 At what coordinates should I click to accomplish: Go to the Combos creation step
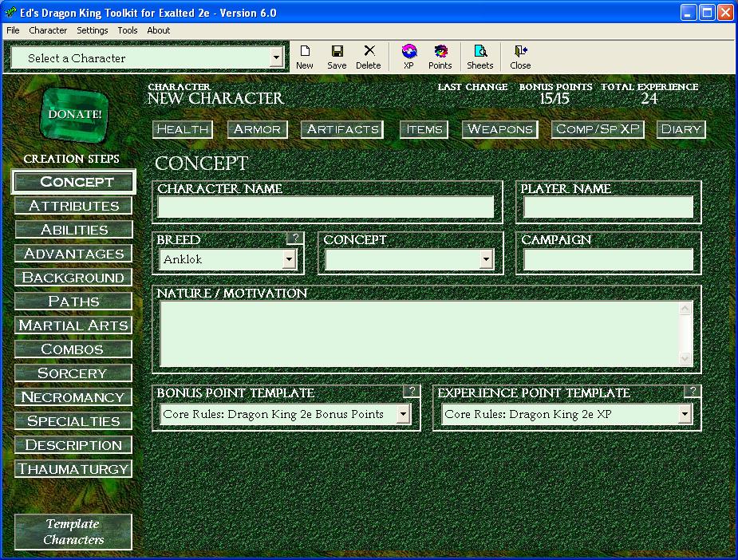(x=73, y=349)
